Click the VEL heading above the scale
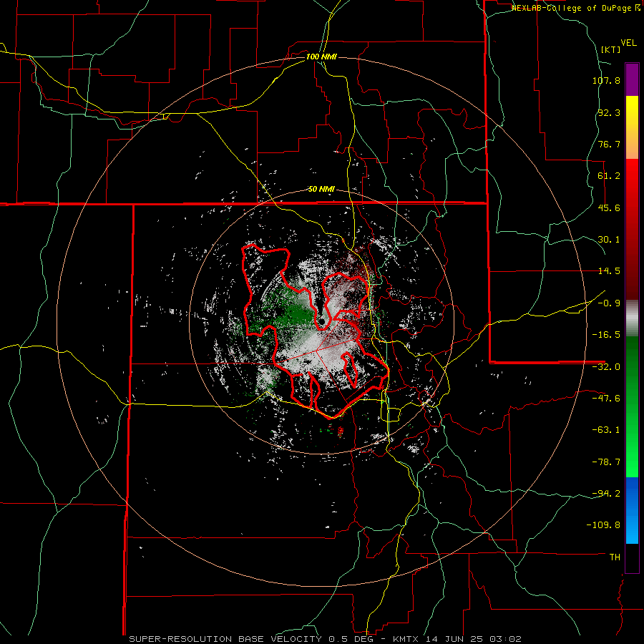644x644 pixels. 628,43
